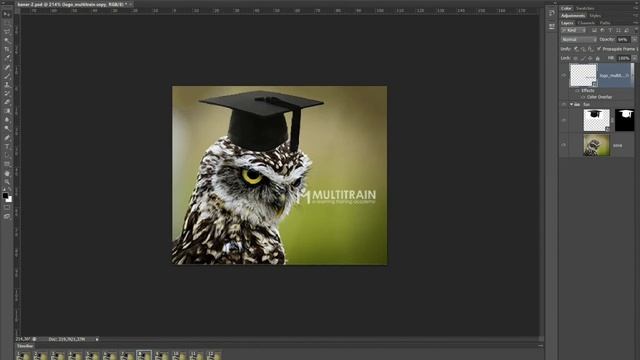Screen dimensions: 640x360
Task: Lock all for the selected layer
Action: click(x=598, y=58)
